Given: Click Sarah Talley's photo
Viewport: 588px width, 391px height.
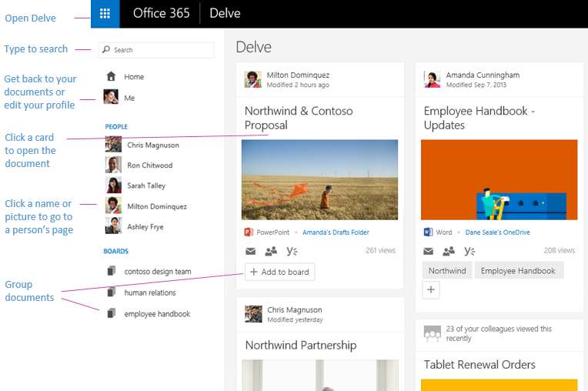Looking at the screenshot, I should pos(113,185).
